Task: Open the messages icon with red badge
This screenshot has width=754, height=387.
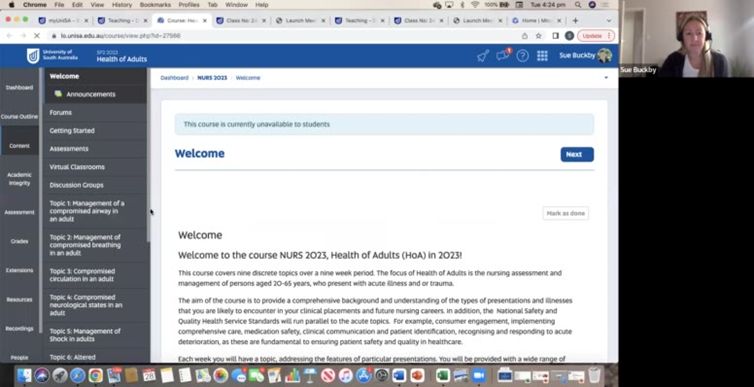Action: pos(503,55)
